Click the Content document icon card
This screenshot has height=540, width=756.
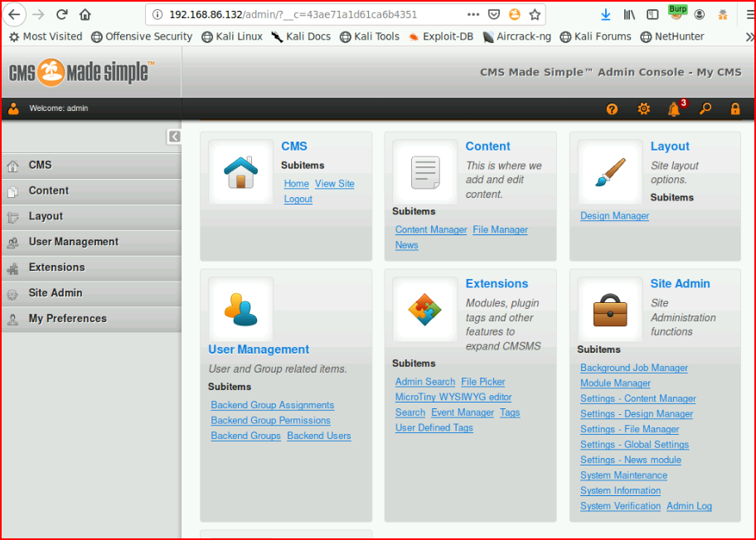point(424,172)
